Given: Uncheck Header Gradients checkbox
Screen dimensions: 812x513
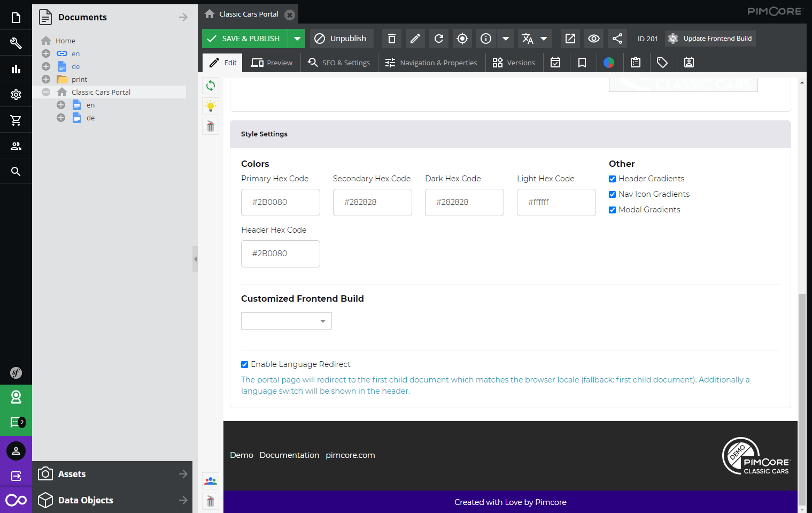Looking at the screenshot, I should [612, 179].
